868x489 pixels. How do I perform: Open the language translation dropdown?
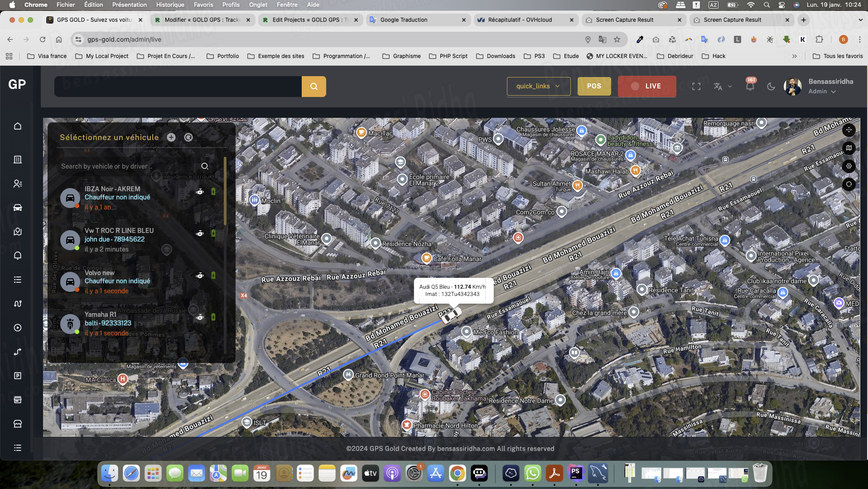(x=723, y=86)
